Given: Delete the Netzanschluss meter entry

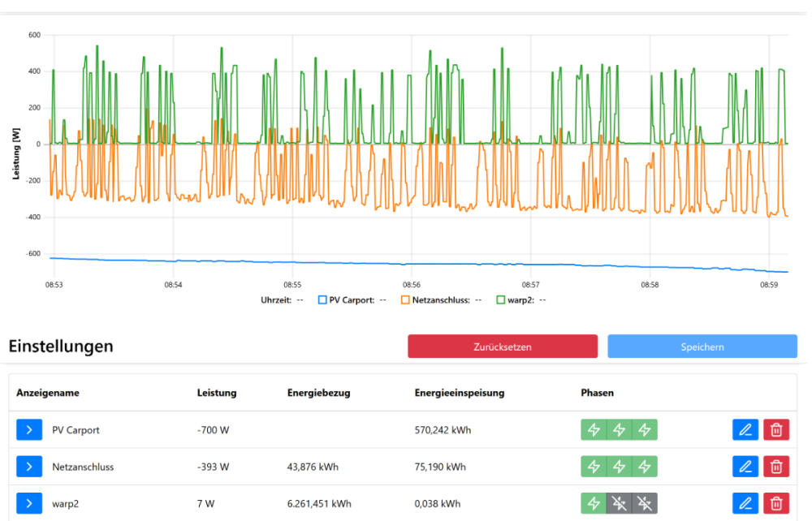Looking at the screenshot, I should click(x=776, y=467).
